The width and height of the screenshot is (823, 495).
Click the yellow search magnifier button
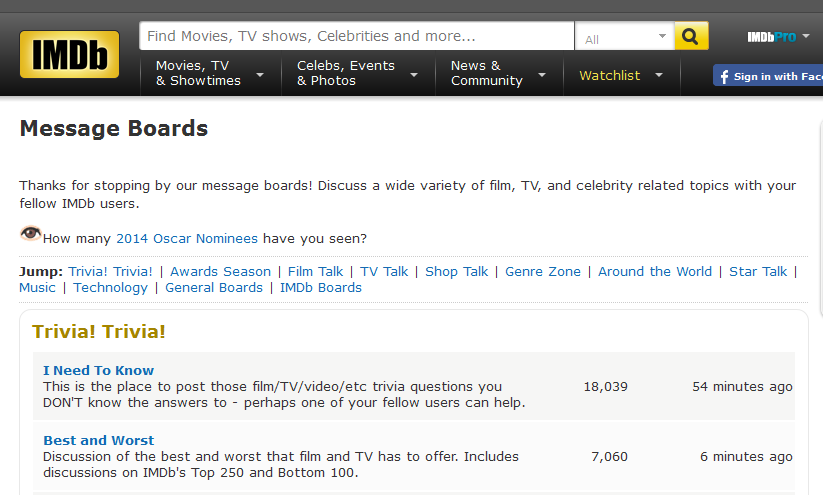point(691,37)
